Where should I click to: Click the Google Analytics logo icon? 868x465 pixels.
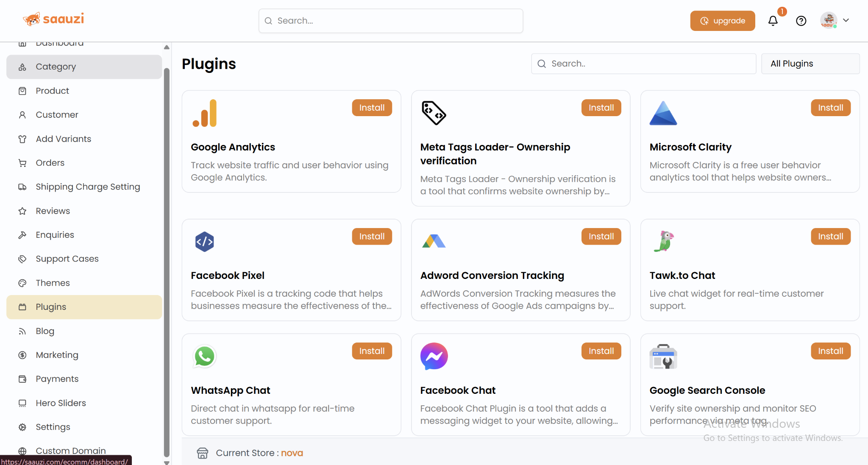coord(205,113)
